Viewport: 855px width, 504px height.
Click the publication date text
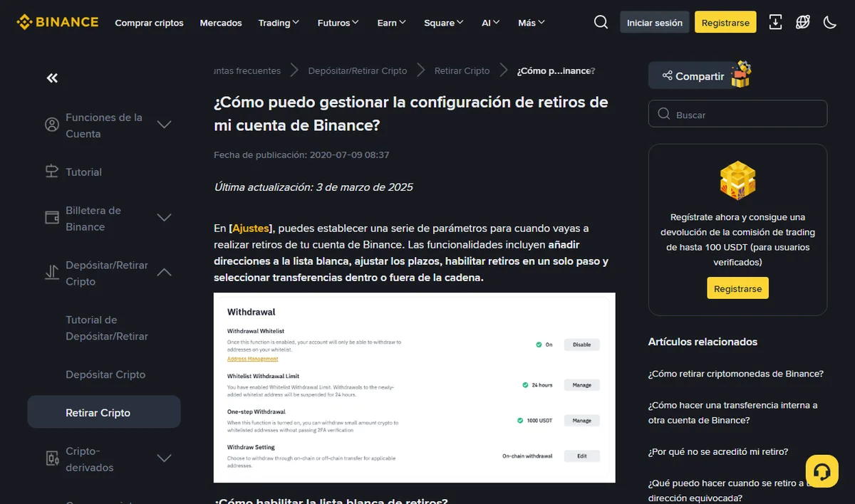coord(301,154)
